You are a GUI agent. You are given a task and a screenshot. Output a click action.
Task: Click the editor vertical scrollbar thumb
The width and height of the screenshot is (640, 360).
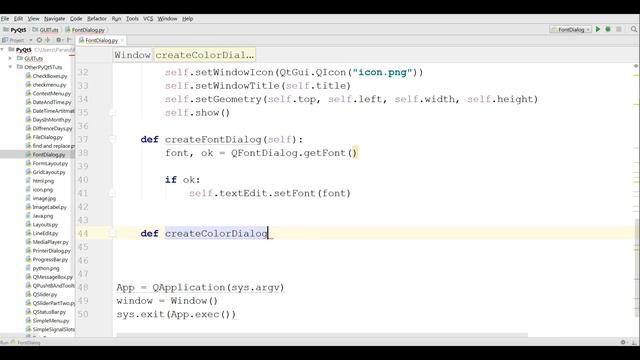pos(637,268)
